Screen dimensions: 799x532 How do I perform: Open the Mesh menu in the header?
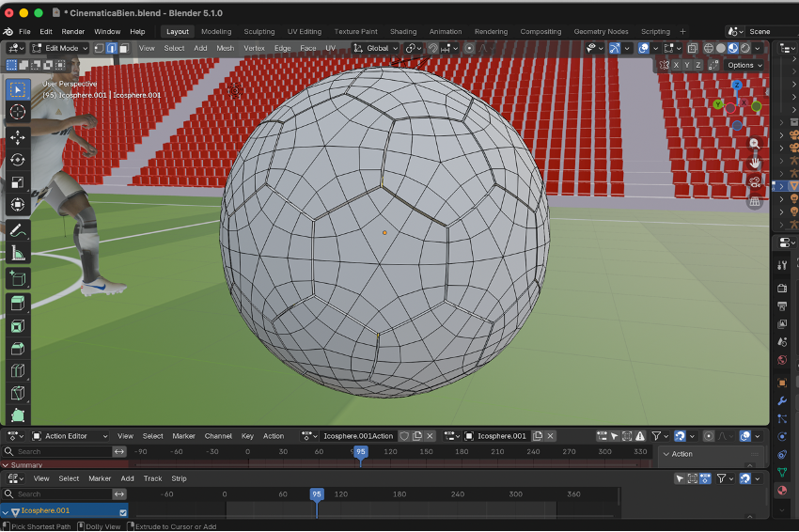pyautogui.click(x=226, y=48)
